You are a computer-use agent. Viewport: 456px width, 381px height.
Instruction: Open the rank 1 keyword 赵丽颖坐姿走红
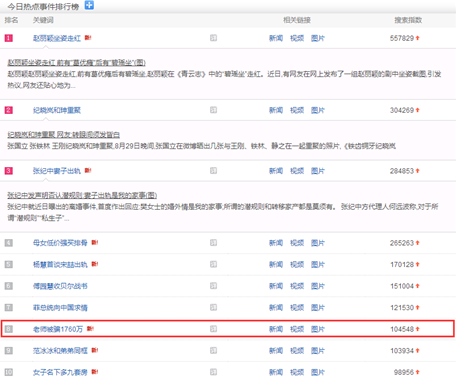57,38
